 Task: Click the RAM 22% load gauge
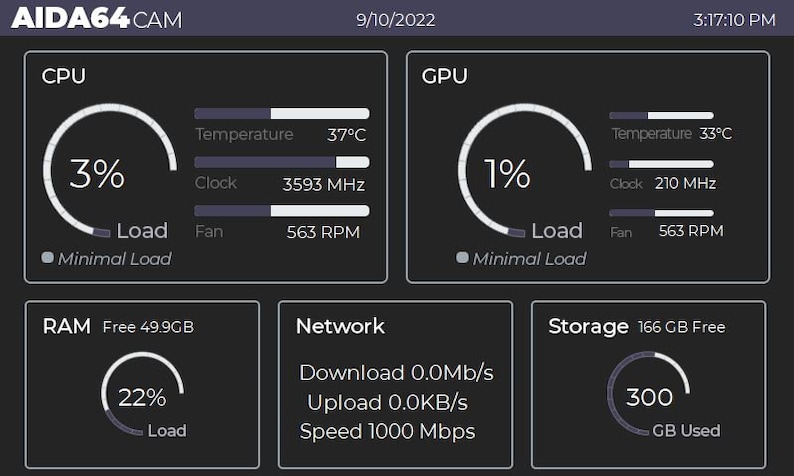point(142,394)
